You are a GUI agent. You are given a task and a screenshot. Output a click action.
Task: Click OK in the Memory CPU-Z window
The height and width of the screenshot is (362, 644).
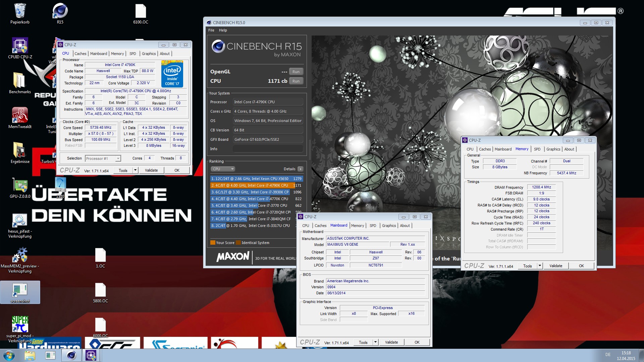581,266
